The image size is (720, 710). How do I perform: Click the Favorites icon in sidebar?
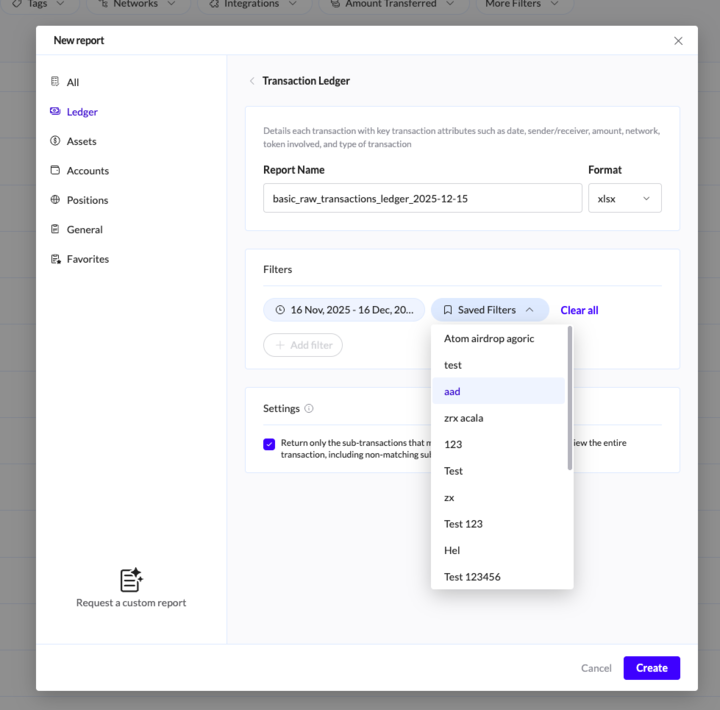55,259
